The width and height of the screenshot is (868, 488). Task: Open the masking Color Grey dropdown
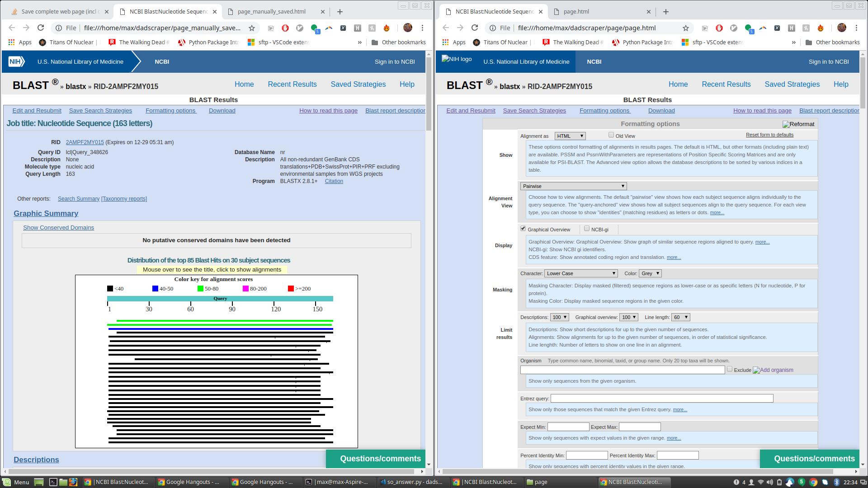click(650, 273)
